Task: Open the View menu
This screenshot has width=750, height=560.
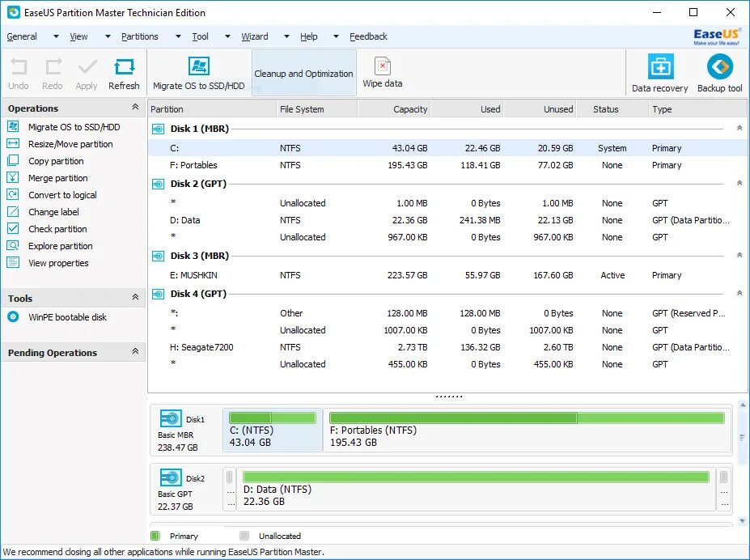Action: 79,36
